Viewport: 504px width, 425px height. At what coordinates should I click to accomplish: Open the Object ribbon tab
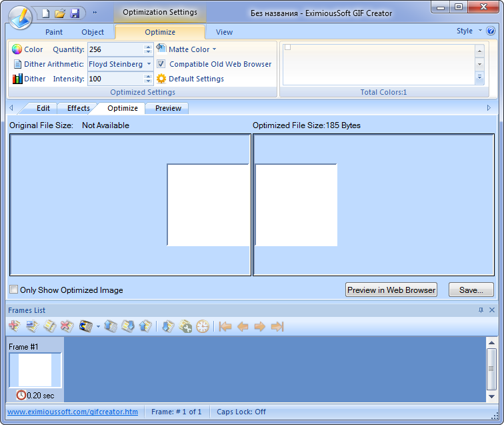[93, 32]
